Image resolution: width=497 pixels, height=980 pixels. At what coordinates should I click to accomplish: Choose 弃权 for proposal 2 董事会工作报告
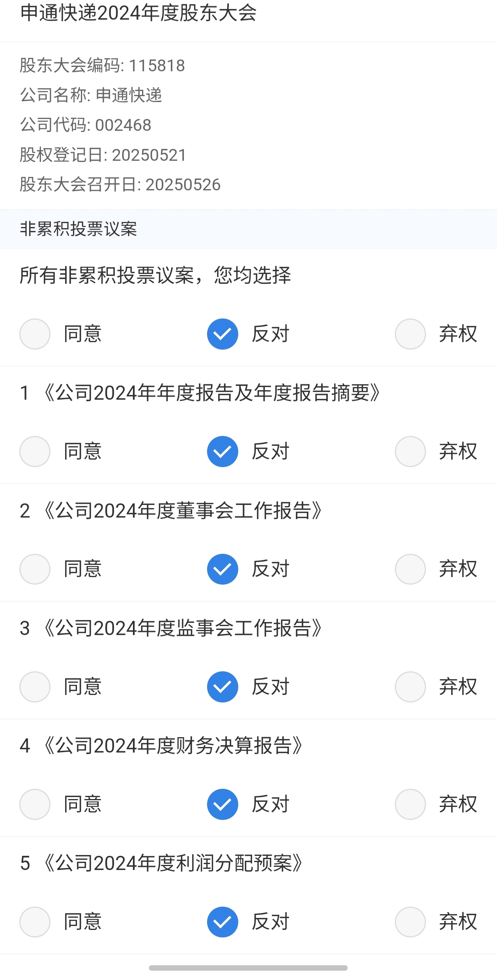point(410,569)
